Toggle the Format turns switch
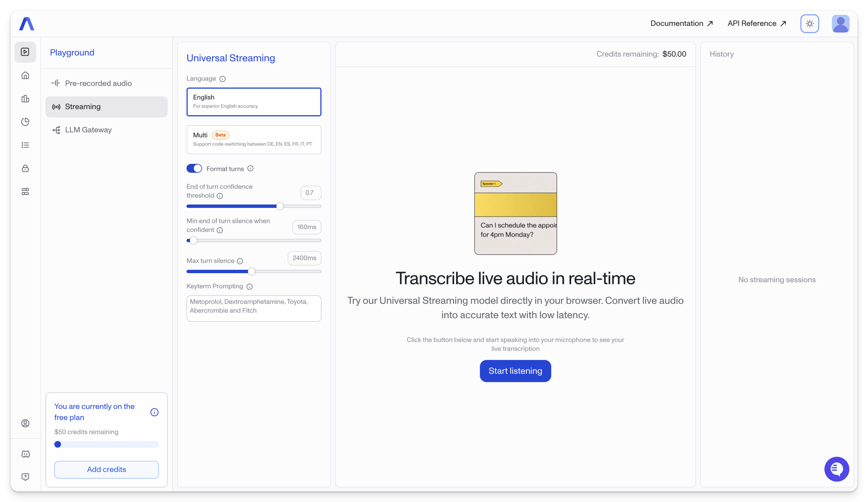The image size is (868, 502). tap(194, 169)
